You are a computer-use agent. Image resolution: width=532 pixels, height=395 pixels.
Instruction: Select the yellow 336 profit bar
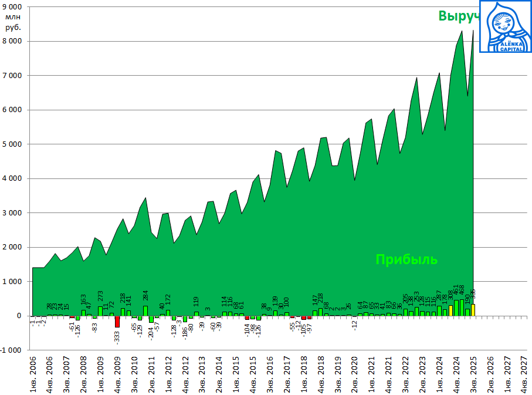473,310
